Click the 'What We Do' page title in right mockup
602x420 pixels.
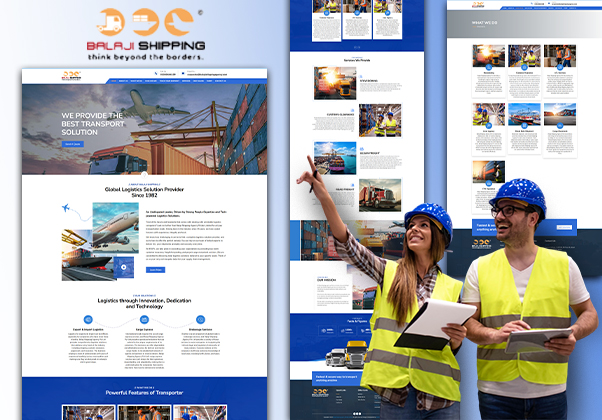tap(484, 23)
